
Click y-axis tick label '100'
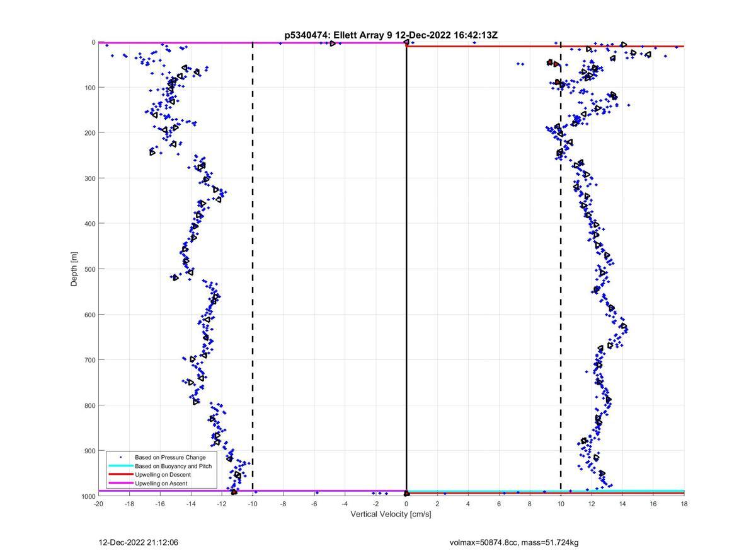[x=89, y=88]
